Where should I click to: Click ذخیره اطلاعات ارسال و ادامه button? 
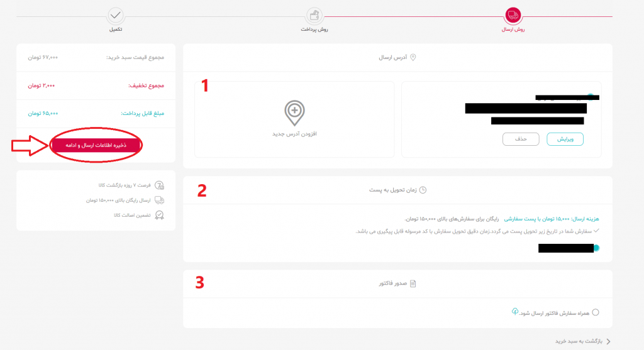(96, 145)
